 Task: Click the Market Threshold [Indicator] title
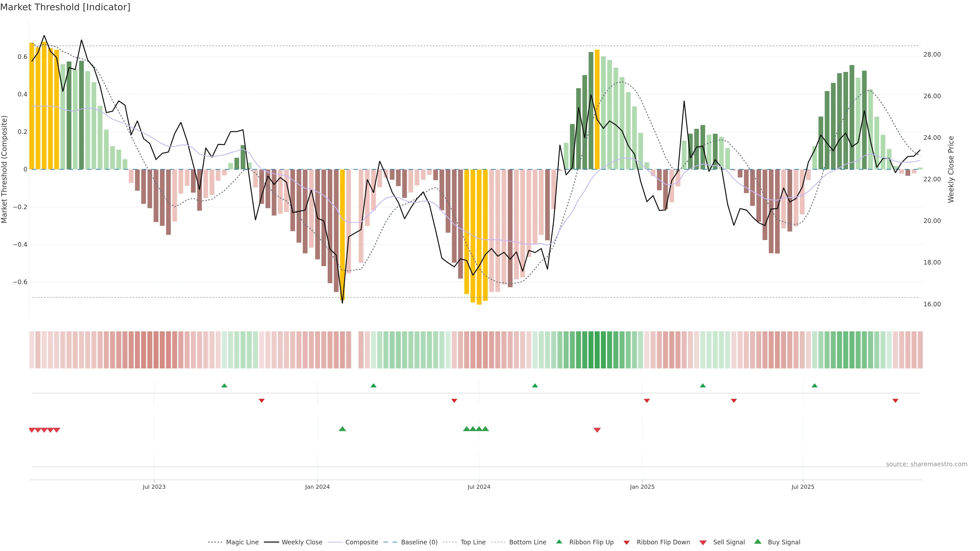[65, 7]
